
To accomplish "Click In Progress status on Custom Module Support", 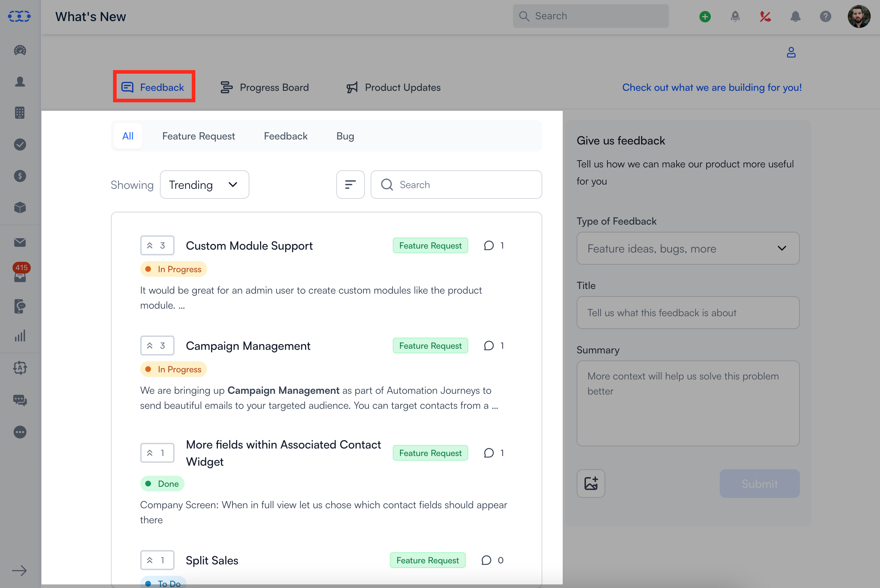I will 173,269.
